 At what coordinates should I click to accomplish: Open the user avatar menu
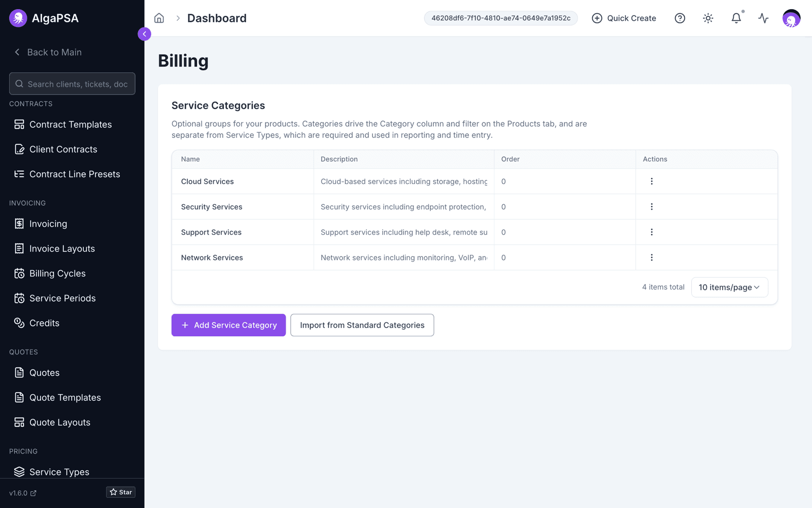click(x=791, y=18)
